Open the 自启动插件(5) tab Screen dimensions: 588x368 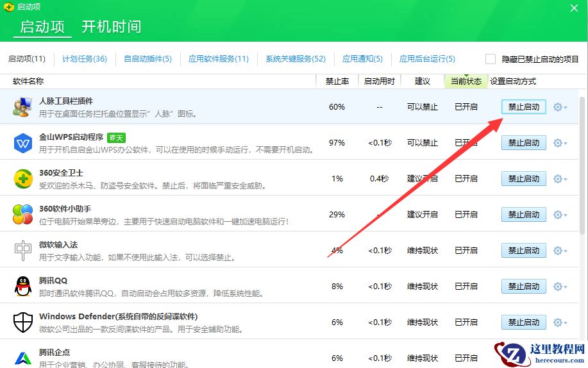147,59
